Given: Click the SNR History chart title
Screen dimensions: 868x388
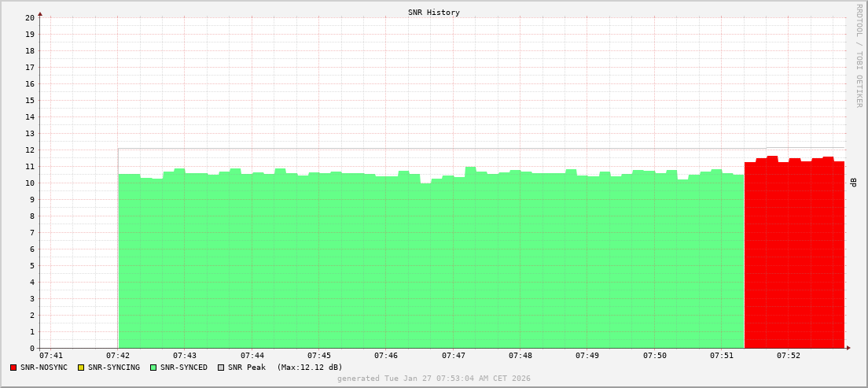Looking at the screenshot, I should [x=434, y=13].
